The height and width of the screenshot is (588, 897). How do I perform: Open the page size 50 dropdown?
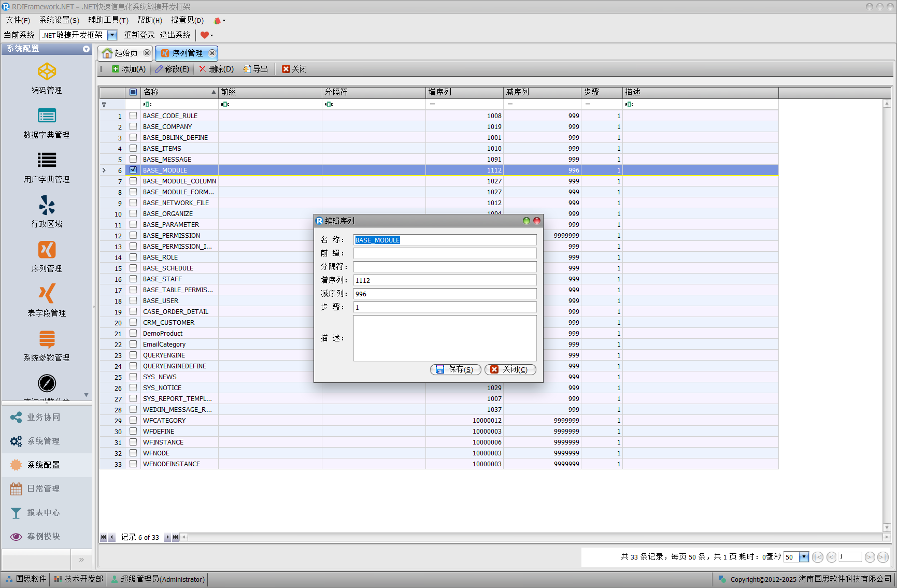[804, 557]
